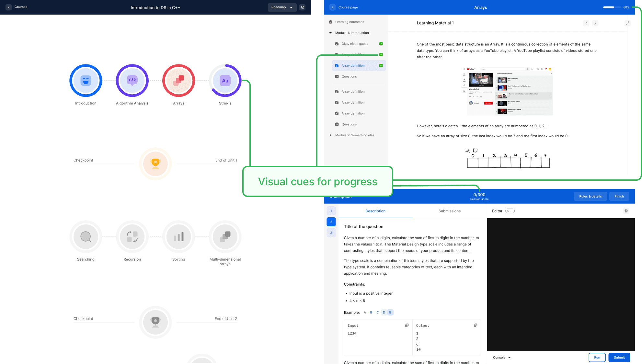Screen dimensions: 642x364
Task: Click the 60% course progress bar
Action: pyautogui.click(x=612, y=7)
